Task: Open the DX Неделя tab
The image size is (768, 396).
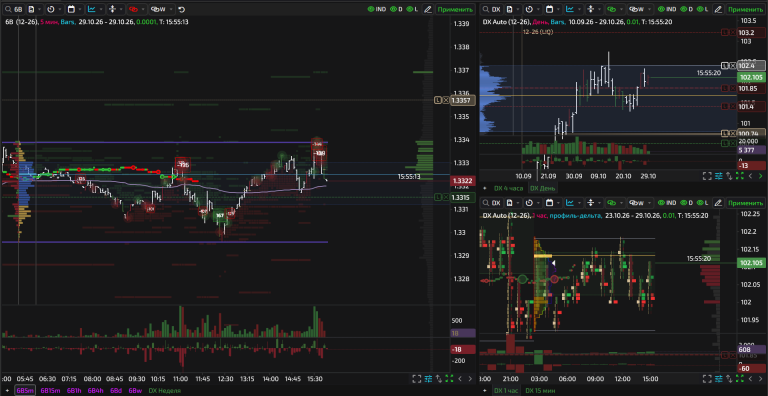Action: coord(165,391)
